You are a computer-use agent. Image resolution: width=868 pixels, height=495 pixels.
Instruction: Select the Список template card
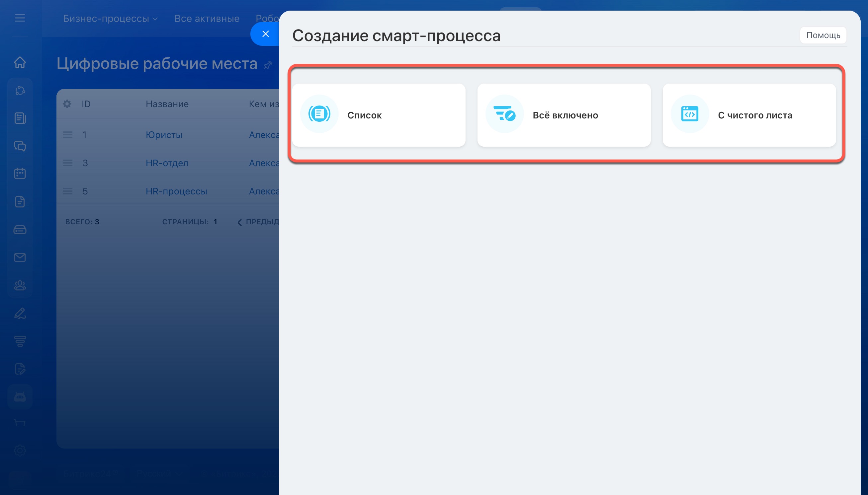(378, 115)
